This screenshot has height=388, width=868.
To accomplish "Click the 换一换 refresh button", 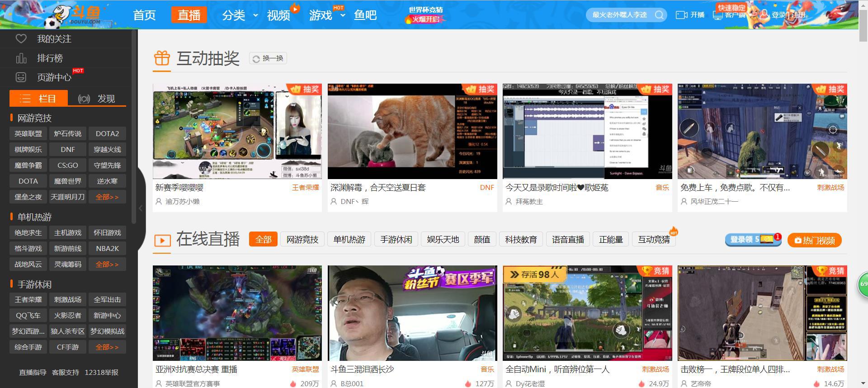I will 268,58.
